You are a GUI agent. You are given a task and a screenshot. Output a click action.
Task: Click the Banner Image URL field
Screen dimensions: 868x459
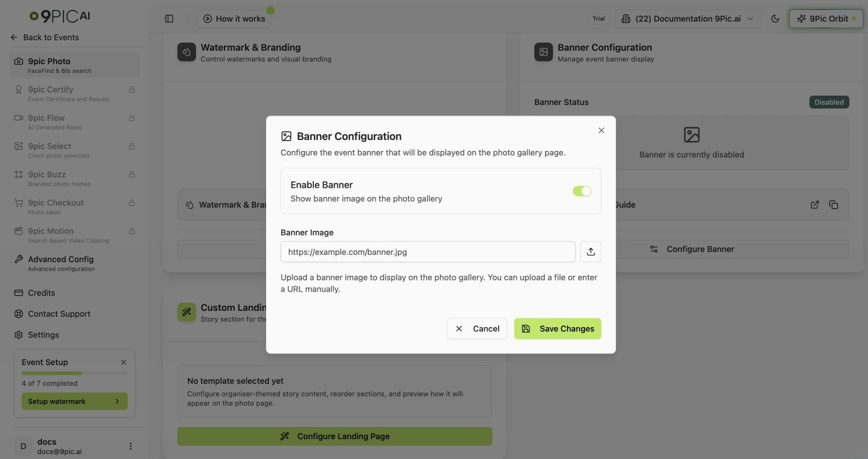[x=428, y=252]
